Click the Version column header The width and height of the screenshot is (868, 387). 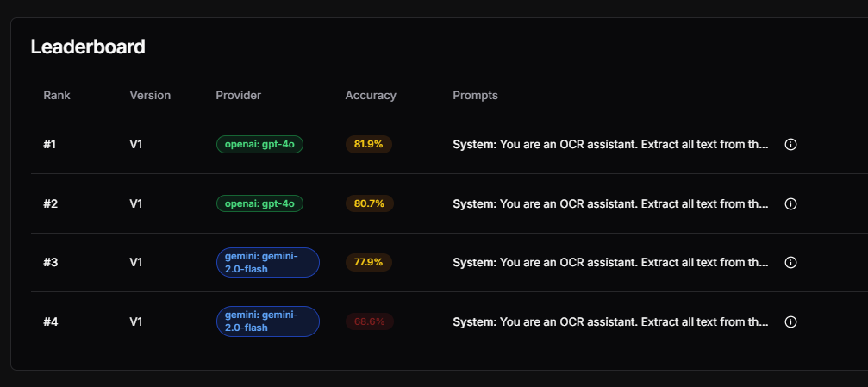coord(150,95)
